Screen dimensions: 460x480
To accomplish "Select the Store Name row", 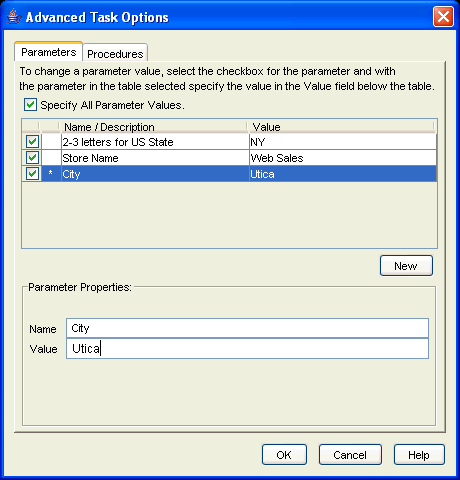I will [x=229, y=158].
